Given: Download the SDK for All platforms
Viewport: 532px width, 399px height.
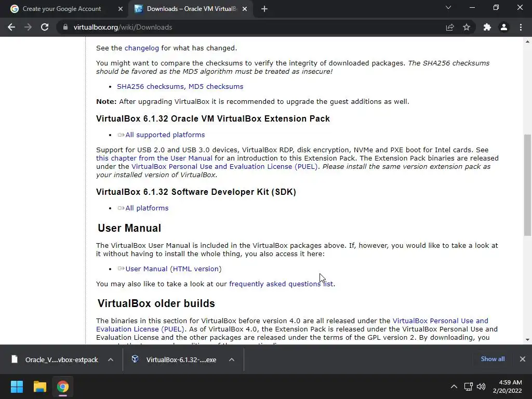Looking at the screenshot, I should coord(147,208).
